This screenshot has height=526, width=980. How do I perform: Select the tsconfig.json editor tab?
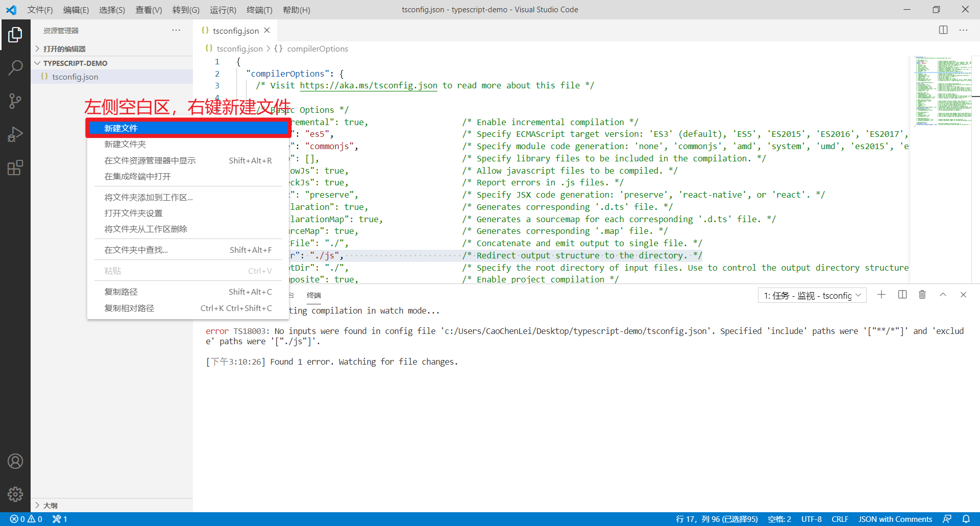[235, 31]
